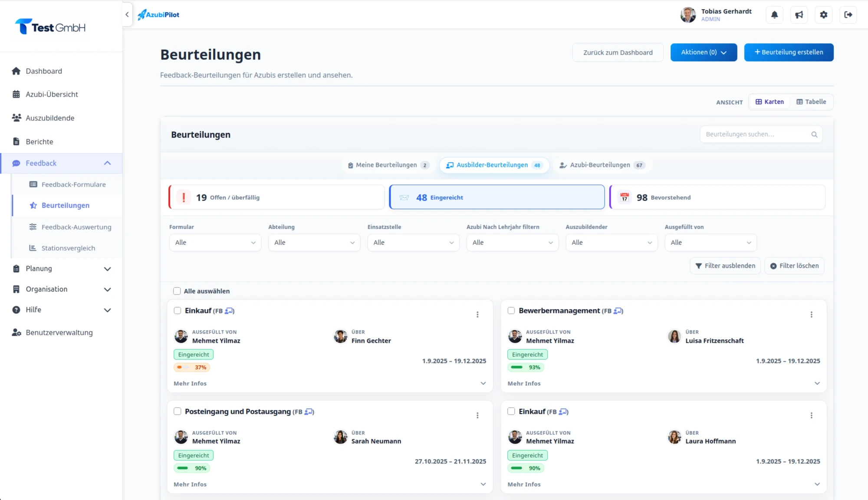The width and height of the screenshot is (868, 500).
Task: Select the Einkauf Finn Gechter card checkbox
Action: [x=177, y=311]
